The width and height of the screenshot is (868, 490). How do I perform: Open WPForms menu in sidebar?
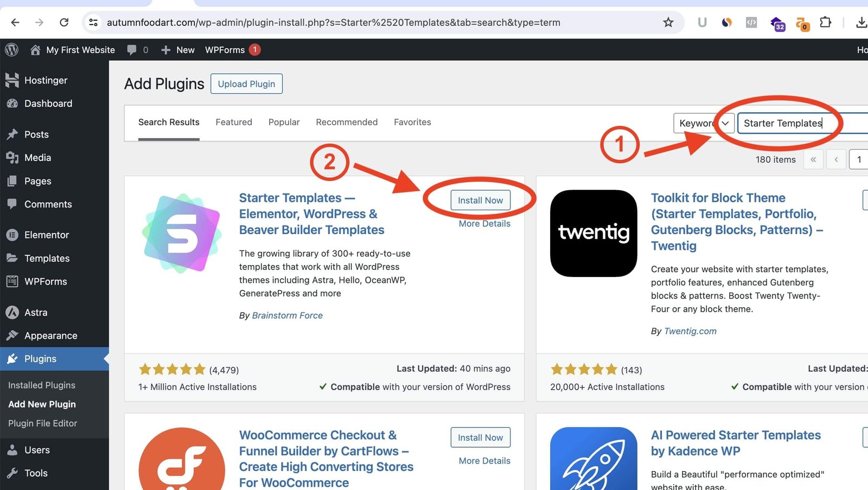coord(54,281)
